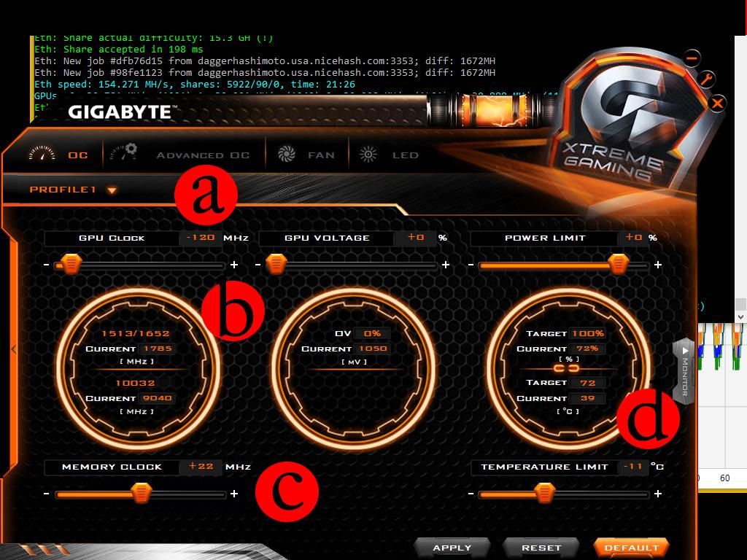Click the Default button
Viewport: 747px width, 560px height.
coord(631,548)
